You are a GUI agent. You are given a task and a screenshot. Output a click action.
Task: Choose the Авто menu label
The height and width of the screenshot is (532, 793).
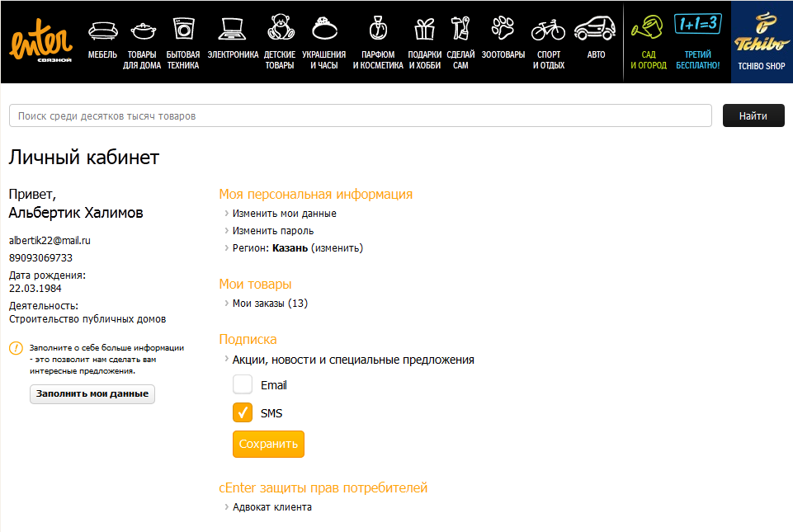[597, 54]
